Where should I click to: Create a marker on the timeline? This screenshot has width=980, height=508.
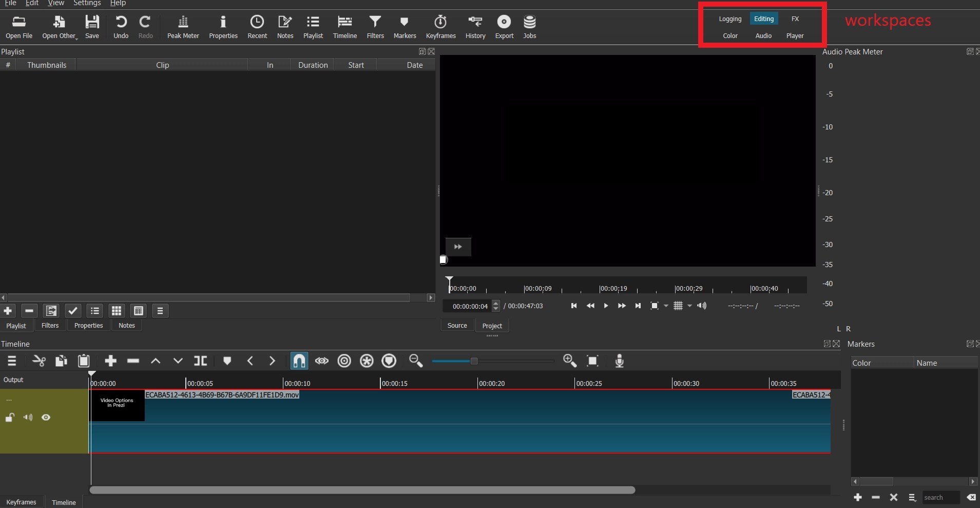[227, 361]
